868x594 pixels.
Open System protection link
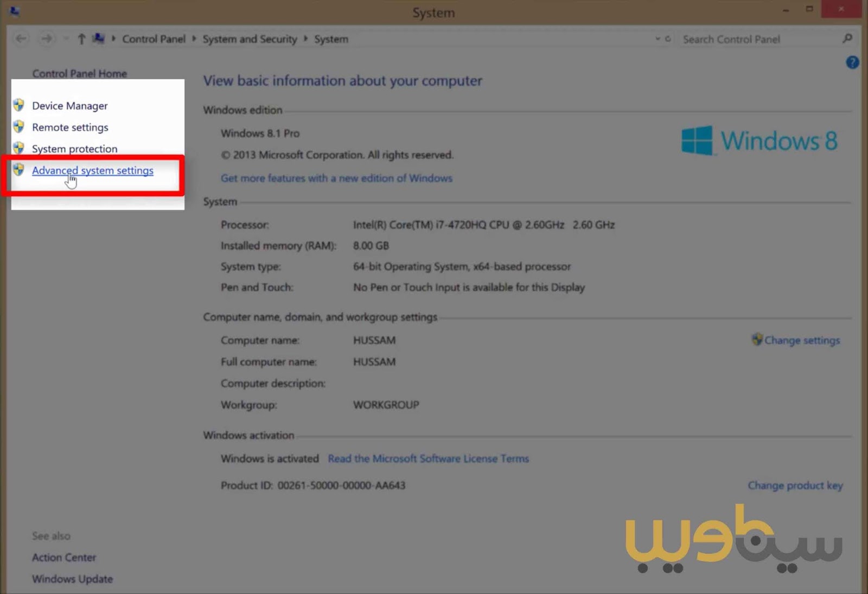coord(74,149)
